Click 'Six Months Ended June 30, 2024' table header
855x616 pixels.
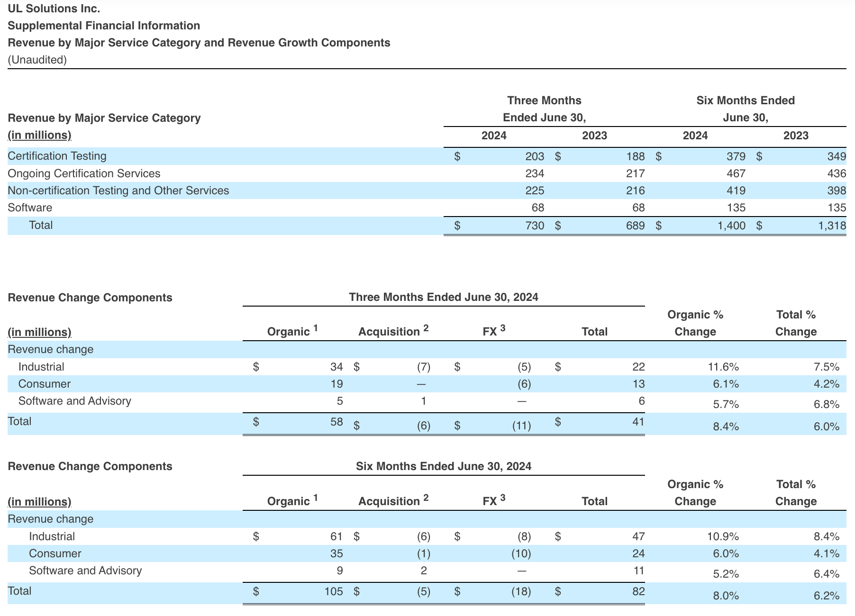click(x=444, y=466)
